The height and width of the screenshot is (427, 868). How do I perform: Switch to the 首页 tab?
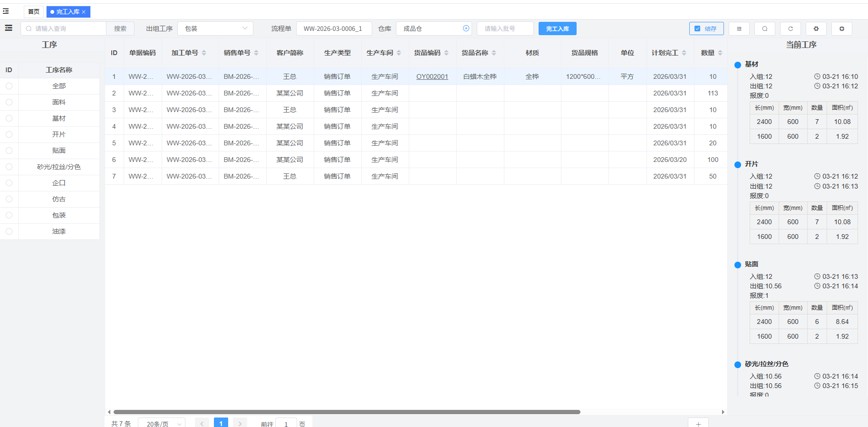point(34,11)
